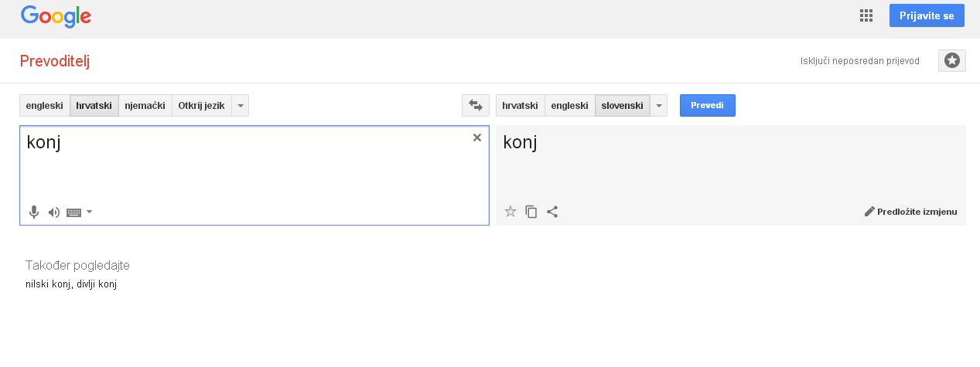Viewport: 980px width, 367px height.
Task: Open the virtual keyboard icon
Action: pos(73,212)
